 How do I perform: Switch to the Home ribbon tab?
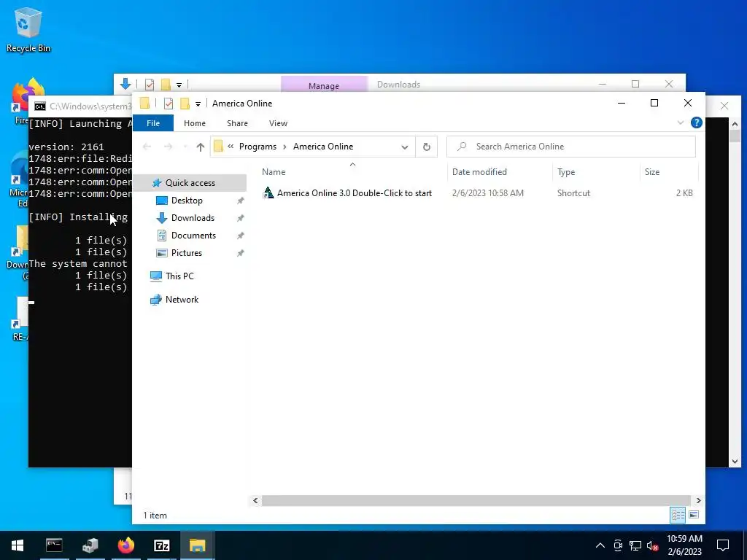[x=194, y=123]
